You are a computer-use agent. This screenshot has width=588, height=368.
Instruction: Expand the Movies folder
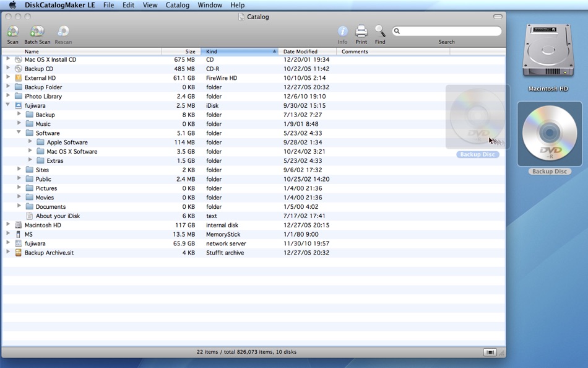tap(19, 197)
